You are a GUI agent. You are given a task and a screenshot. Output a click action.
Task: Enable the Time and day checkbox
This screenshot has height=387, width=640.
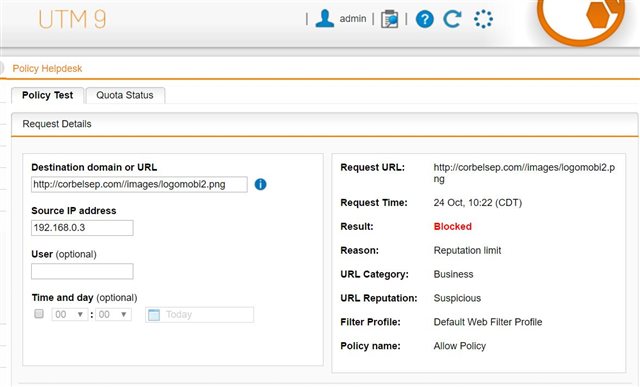pyautogui.click(x=39, y=314)
